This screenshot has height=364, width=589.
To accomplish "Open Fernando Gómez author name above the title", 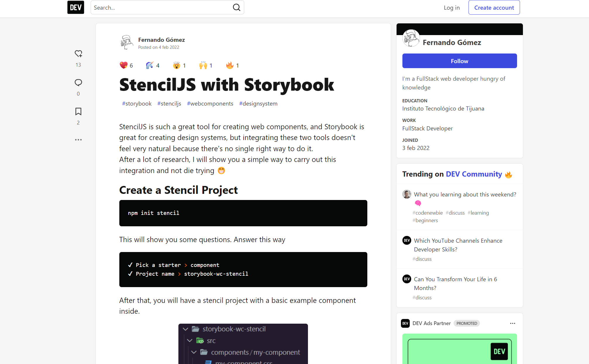I will click(161, 40).
